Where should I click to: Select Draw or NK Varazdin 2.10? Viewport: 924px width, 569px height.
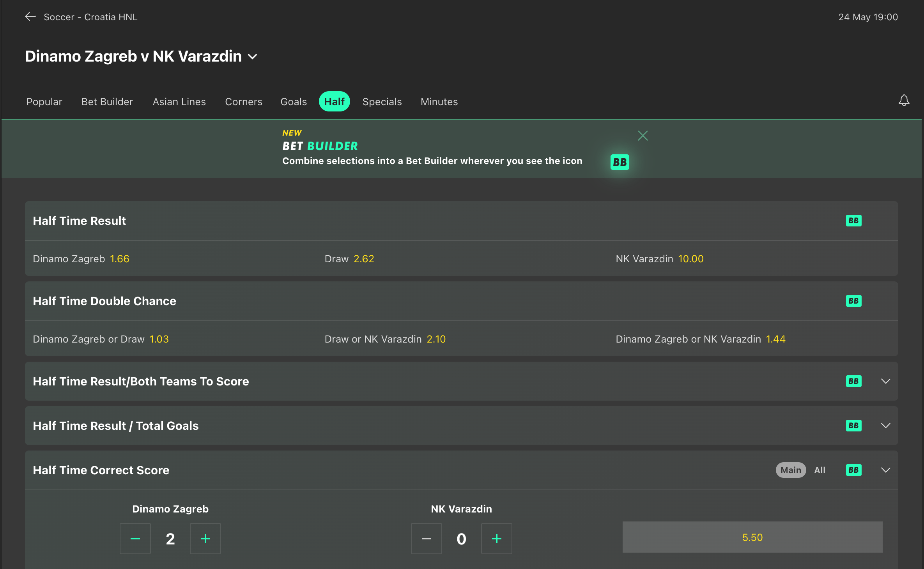[x=385, y=339]
